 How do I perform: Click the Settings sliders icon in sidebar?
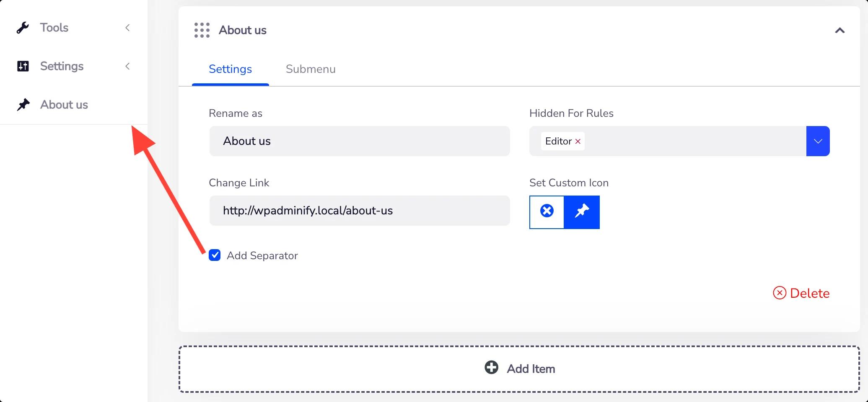[23, 66]
